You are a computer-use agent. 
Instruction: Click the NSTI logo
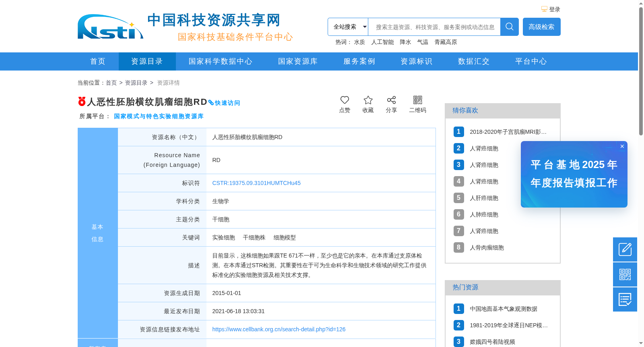coord(110,27)
